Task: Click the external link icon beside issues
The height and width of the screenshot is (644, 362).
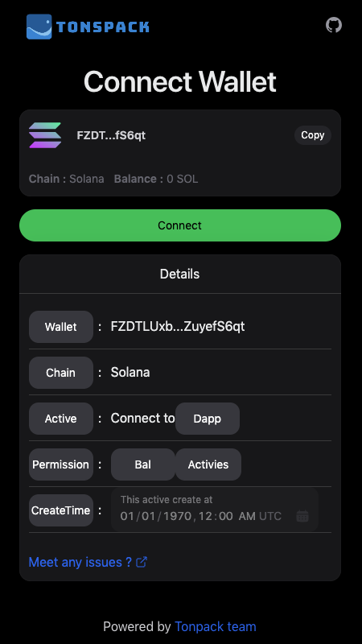Action: tap(142, 562)
